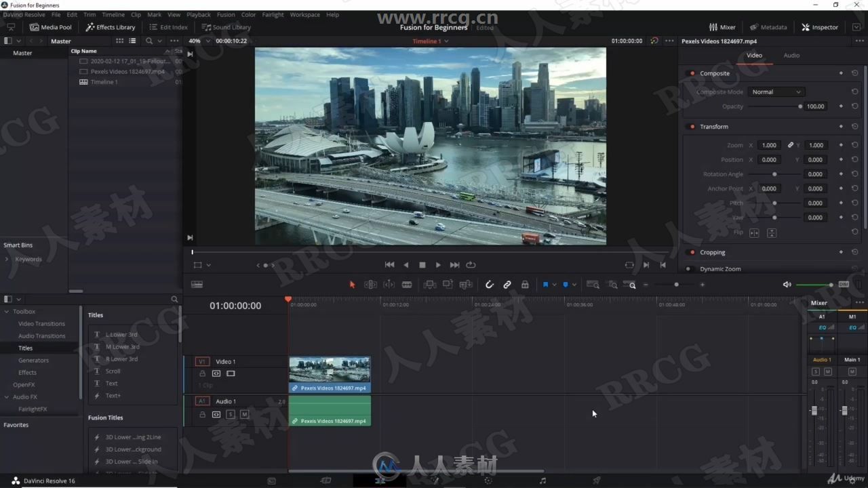Click the Opacity slider handle
868x488 pixels.
[x=800, y=106]
